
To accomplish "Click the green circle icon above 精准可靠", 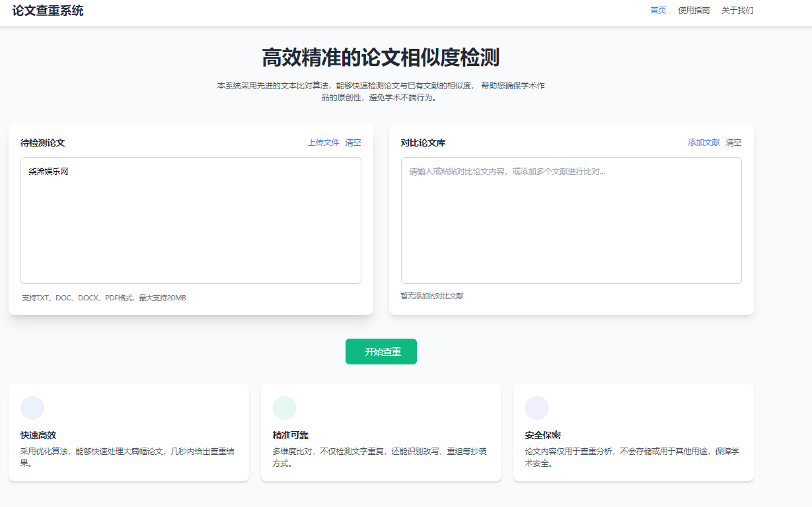I will (x=285, y=408).
